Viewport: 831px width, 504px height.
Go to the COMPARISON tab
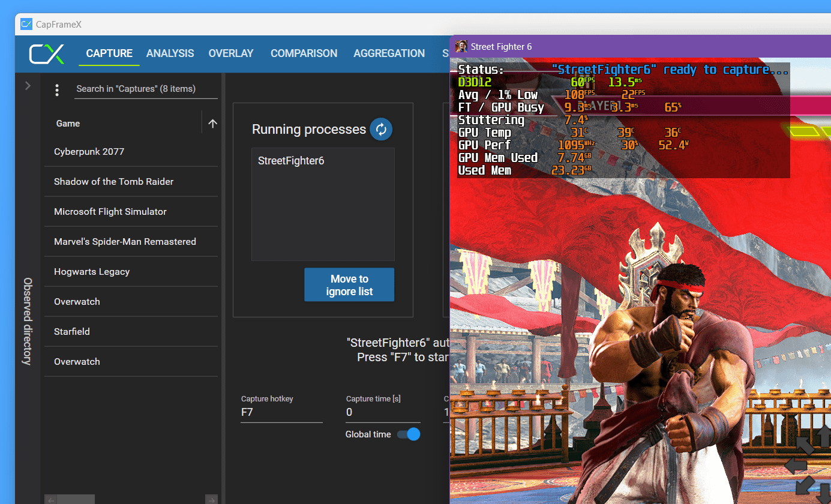[x=304, y=53]
